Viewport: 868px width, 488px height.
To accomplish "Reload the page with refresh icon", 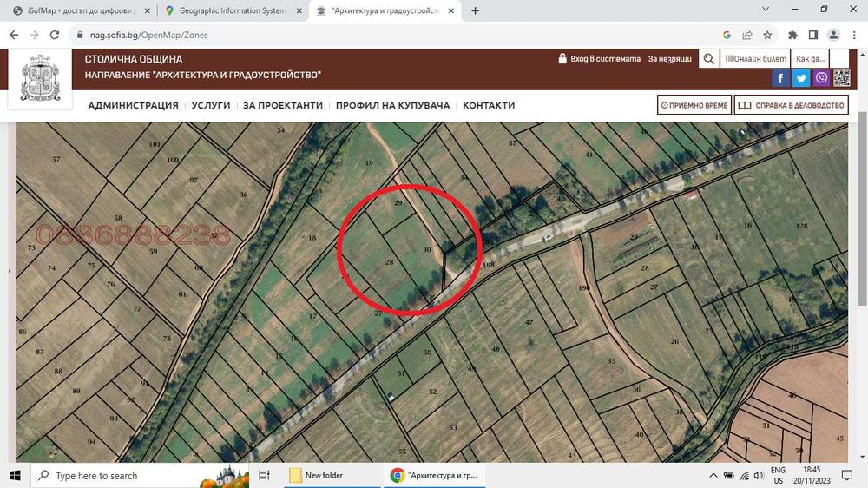I will [54, 35].
